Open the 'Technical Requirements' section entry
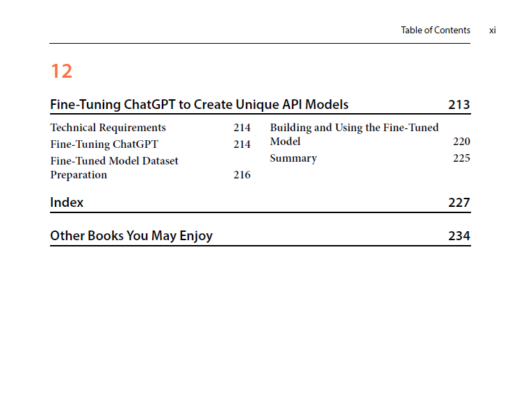The width and height of the screenshot is (519, 420). pyautogui.click(x=108, y=128)
